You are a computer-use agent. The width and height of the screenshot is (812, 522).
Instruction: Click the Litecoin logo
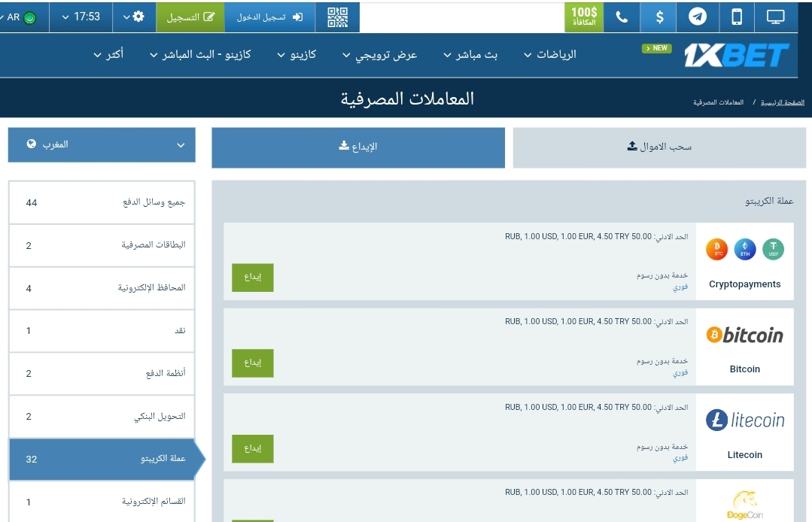click(x=745, y=420)
